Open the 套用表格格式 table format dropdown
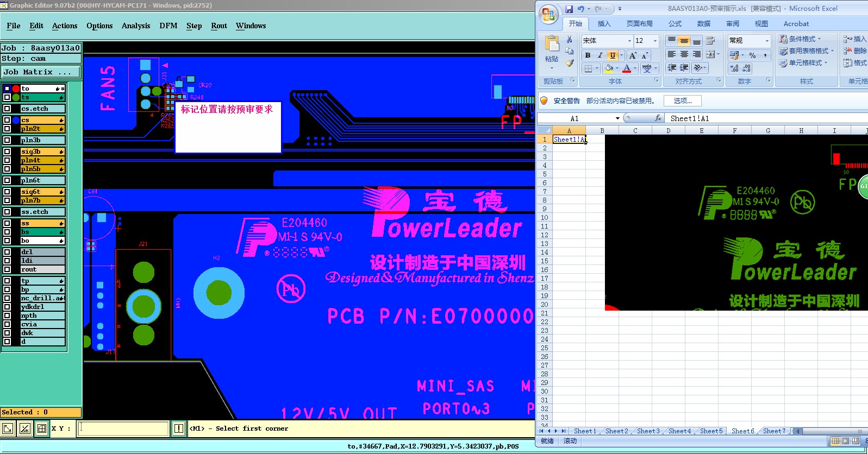 (807, 51)
